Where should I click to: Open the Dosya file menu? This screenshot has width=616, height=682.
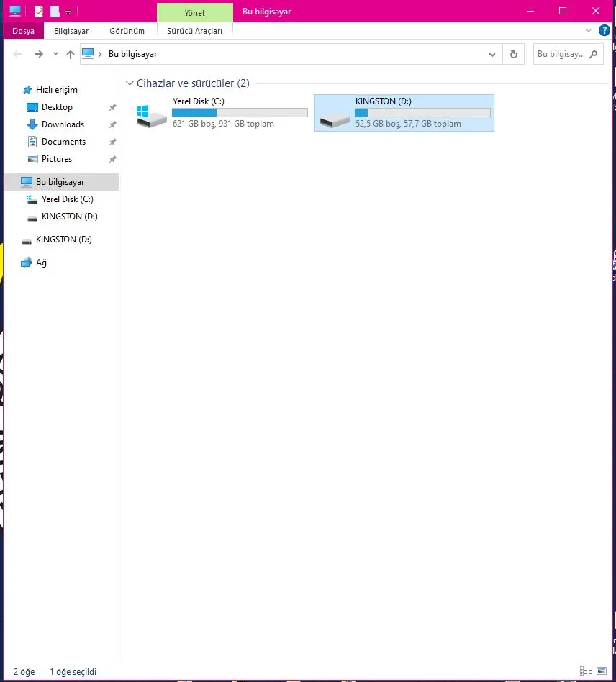click(x=24, y=31)
